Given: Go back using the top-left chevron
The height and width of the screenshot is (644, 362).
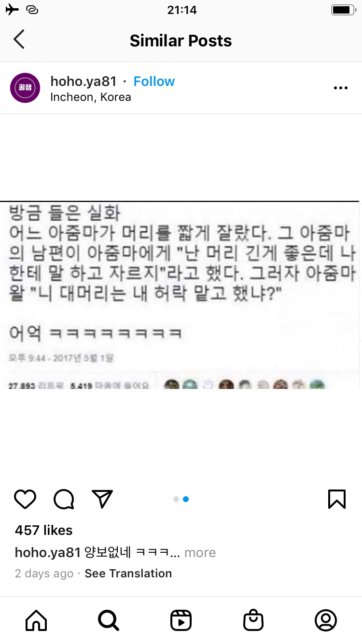Looking at the screenshot, I should (19, 40).
